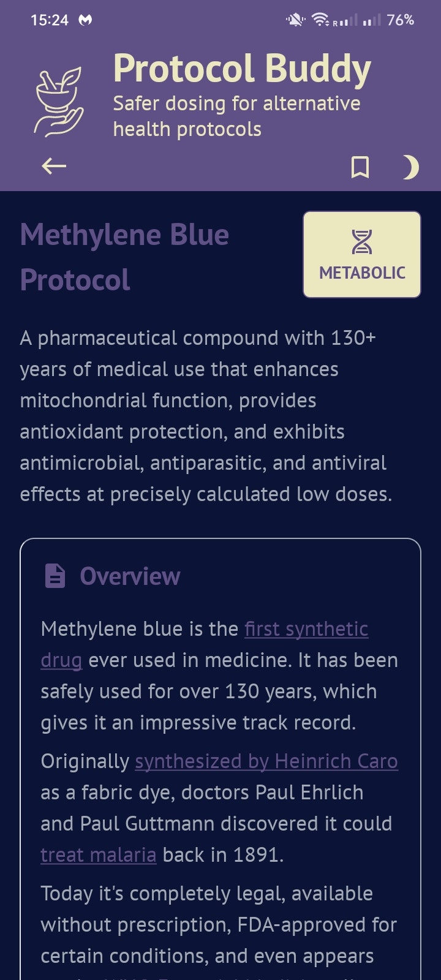Bookmark the Methylene Blue Protocol

click(361, 165)
